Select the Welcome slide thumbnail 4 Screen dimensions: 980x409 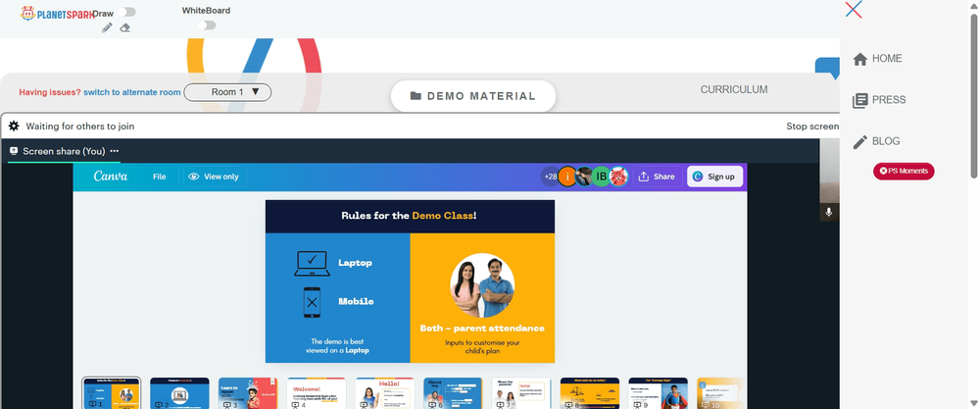point(317,392)
